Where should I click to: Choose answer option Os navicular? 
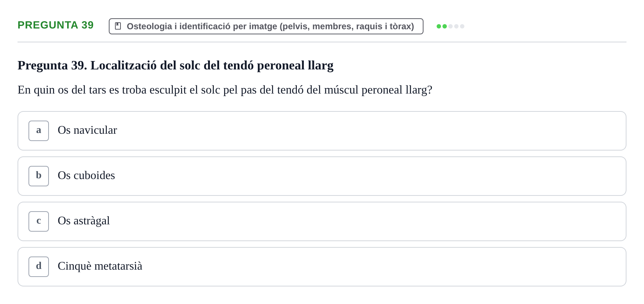click(322, 131)
